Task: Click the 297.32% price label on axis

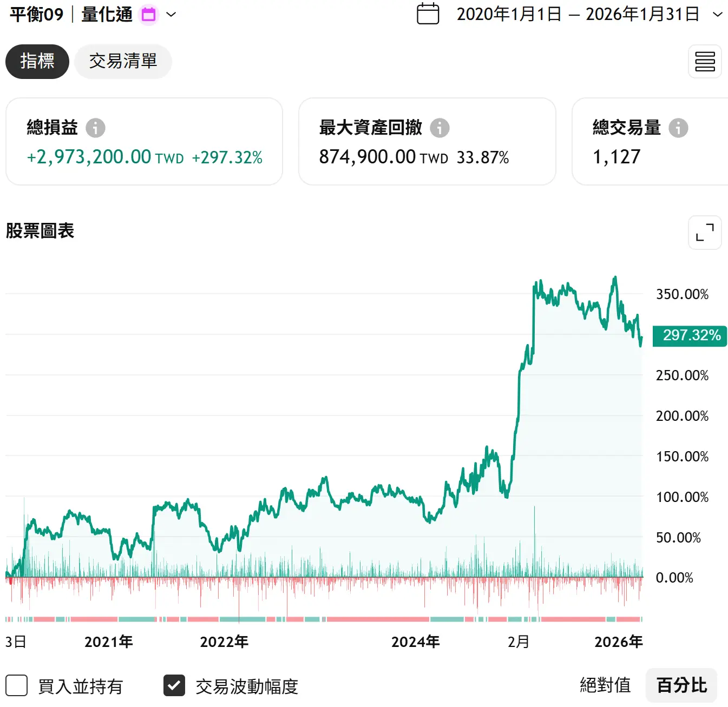Action: coord(690,335)
